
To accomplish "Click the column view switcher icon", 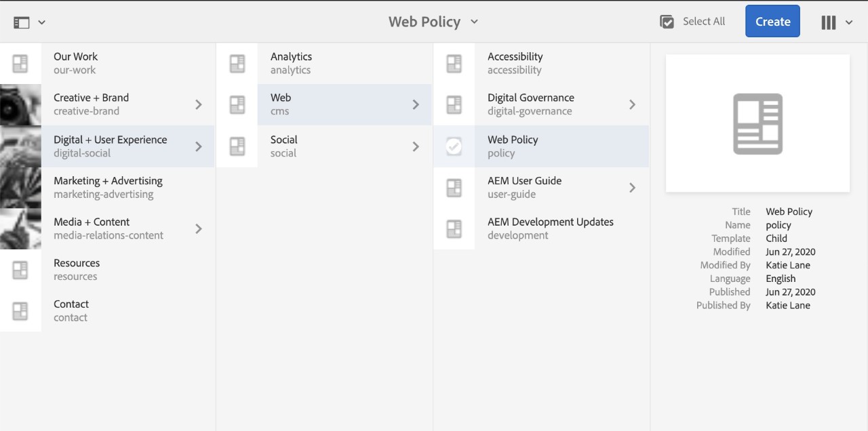I will point(828,22).
